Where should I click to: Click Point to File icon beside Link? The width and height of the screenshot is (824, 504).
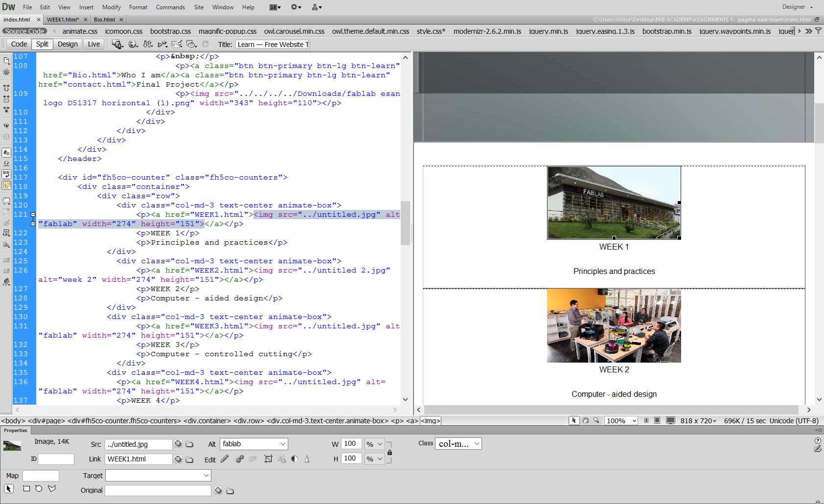(x=178, y=459)
